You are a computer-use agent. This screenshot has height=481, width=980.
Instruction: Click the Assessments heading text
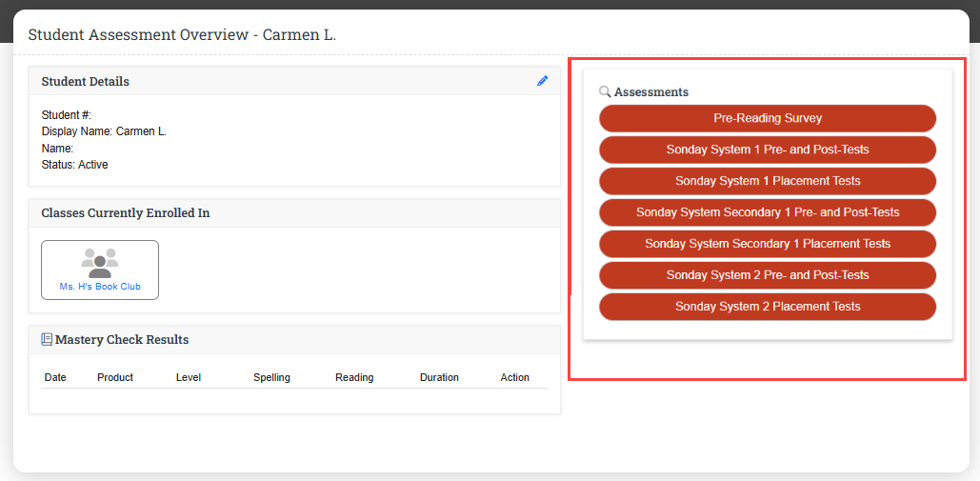651,92
